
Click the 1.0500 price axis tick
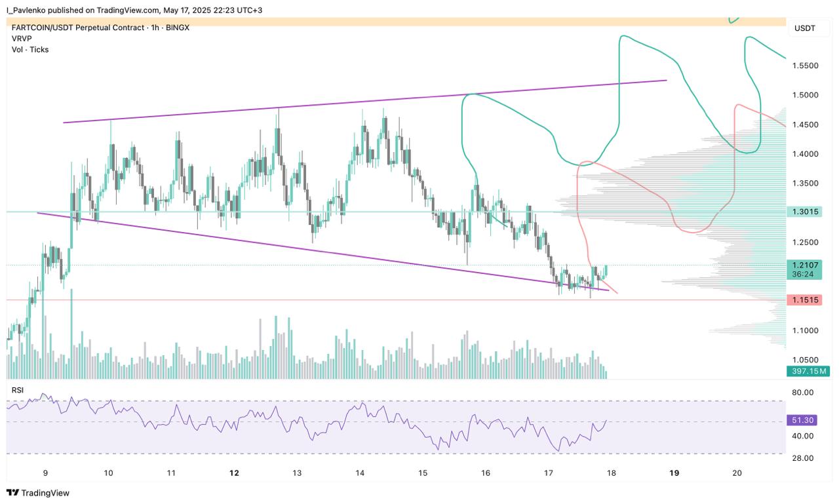[x=805, y=360]
